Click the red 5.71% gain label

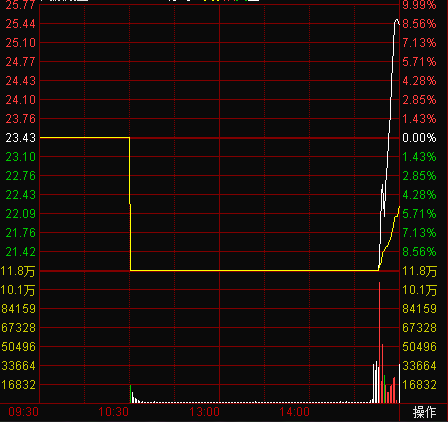[419, 62]
